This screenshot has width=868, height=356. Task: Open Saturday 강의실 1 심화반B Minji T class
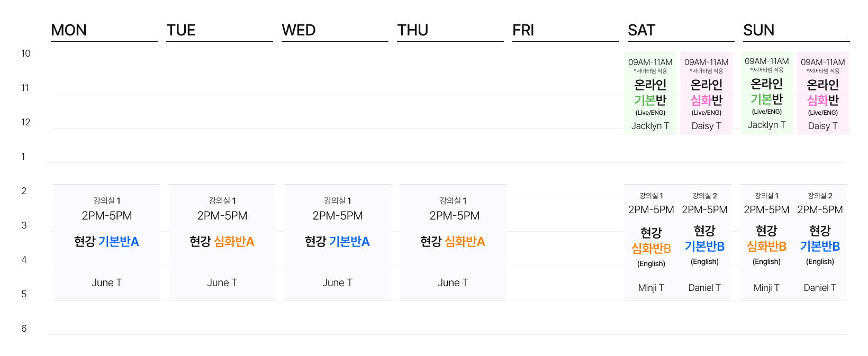pyautogui.click(x=651, y=242)
